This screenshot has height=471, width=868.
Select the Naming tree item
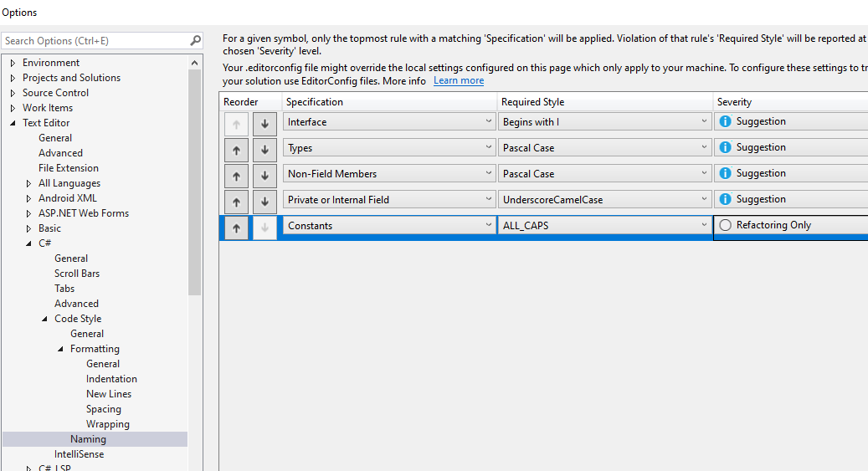click(x=95, y=439)
